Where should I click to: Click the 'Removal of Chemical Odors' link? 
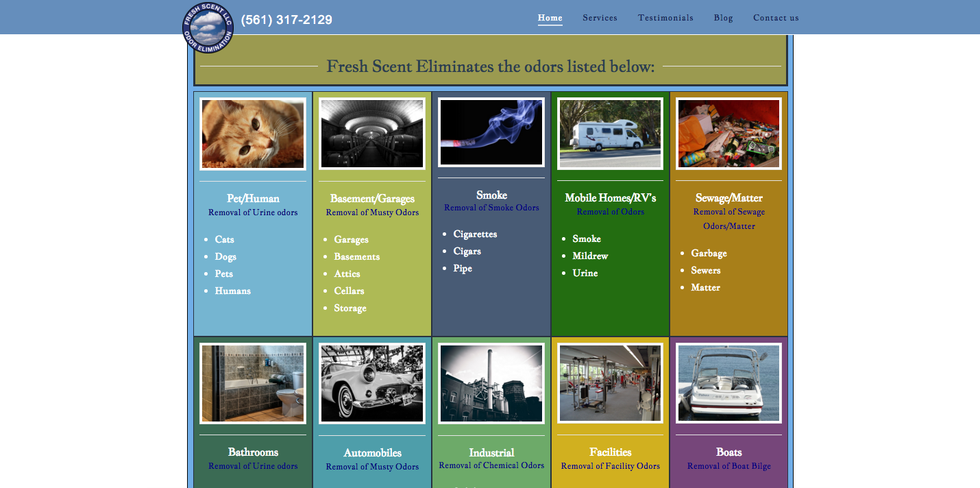[491, 465]
